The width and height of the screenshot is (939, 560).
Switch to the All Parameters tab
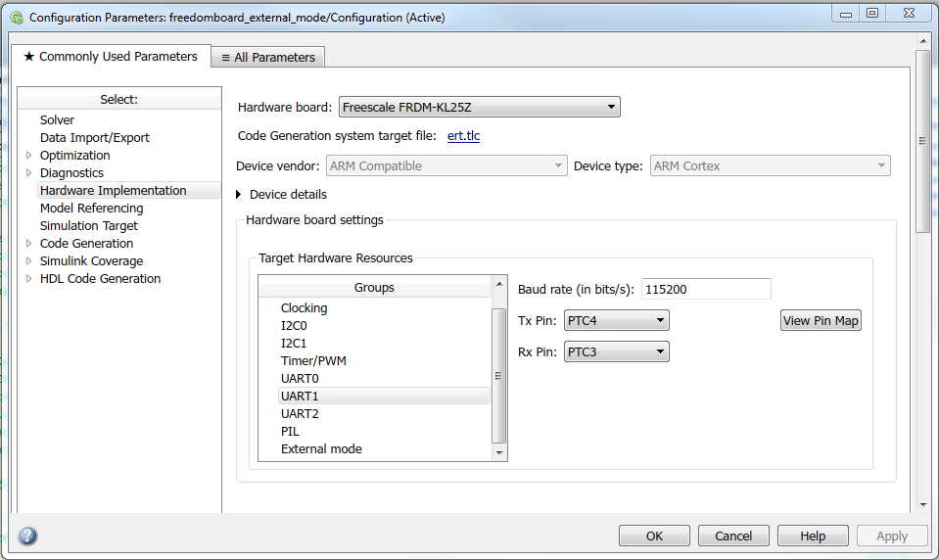tap(268, 58)
